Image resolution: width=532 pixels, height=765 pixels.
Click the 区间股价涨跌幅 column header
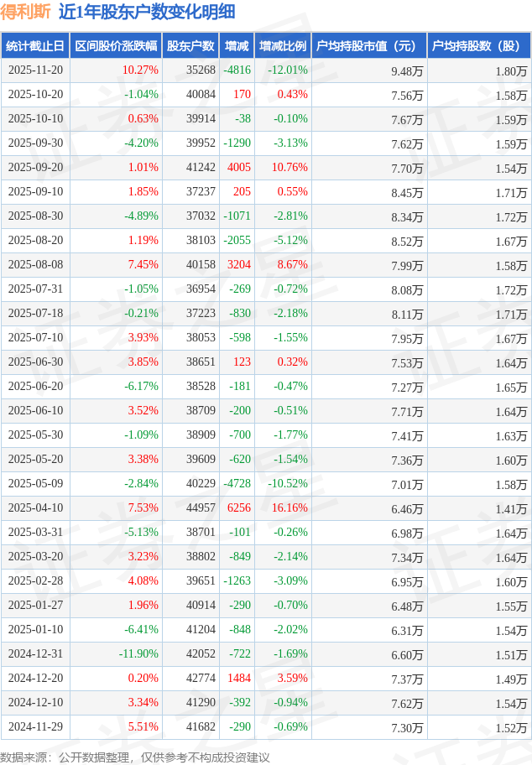[x=115, y=46]
